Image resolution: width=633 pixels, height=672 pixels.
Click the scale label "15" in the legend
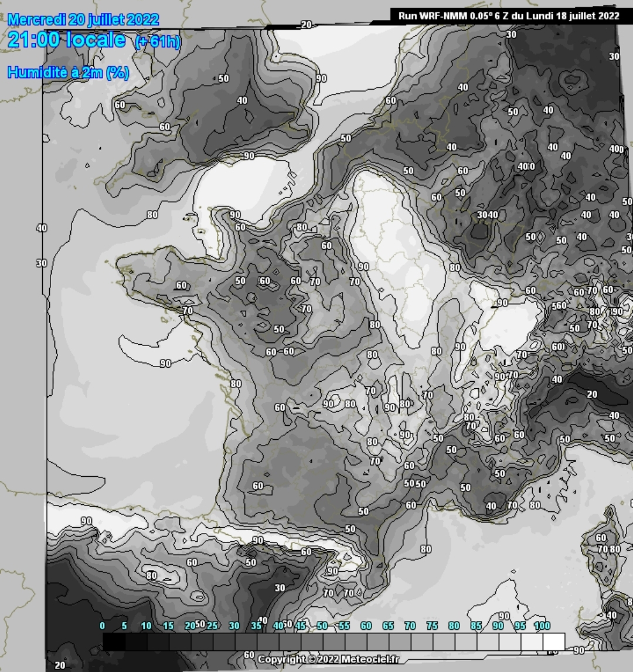pos(168,626)
